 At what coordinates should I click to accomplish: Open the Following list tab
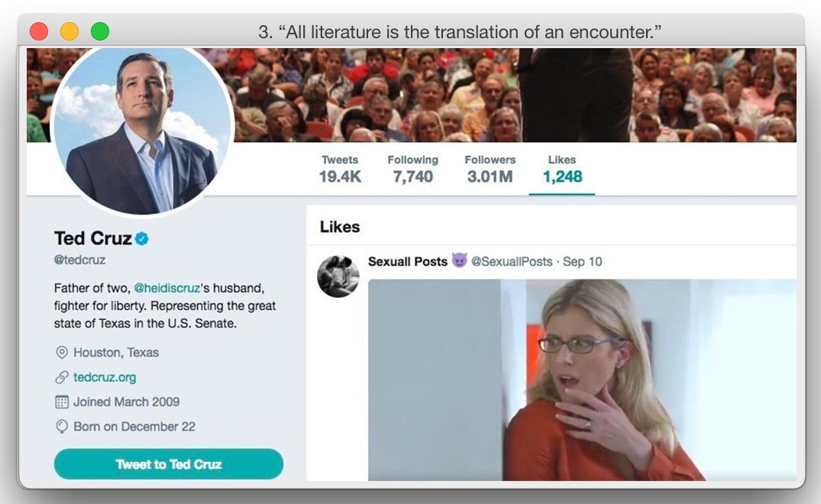pos(412,169)
